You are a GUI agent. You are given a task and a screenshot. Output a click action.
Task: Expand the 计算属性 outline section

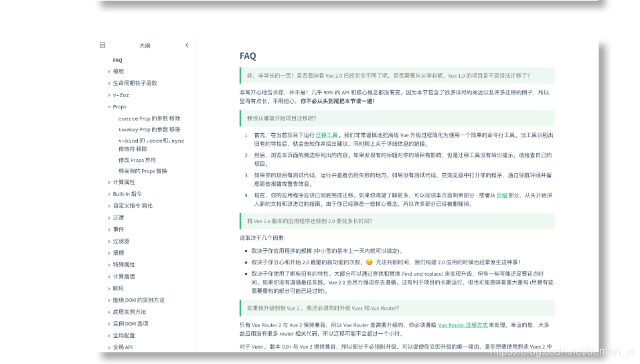tap(109, 183)
